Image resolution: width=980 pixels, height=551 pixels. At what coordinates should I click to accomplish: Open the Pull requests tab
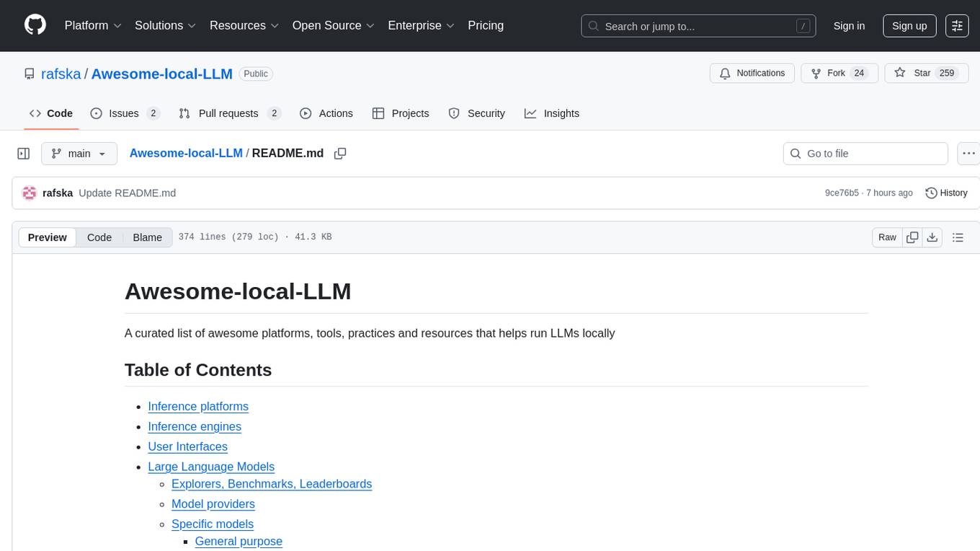(x=229, y=113)
